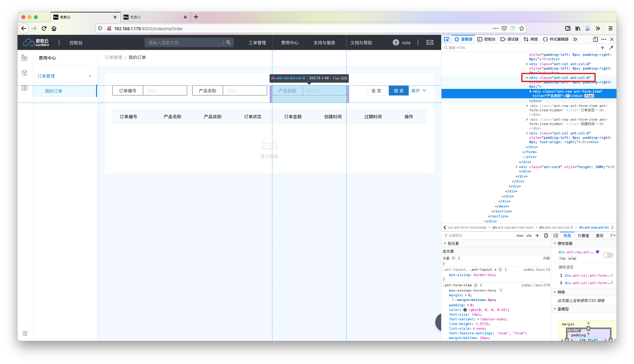Click the purple flex highlight color swatch
The width and height of the screenshot is (634, 364).
(x=597, y=252)
